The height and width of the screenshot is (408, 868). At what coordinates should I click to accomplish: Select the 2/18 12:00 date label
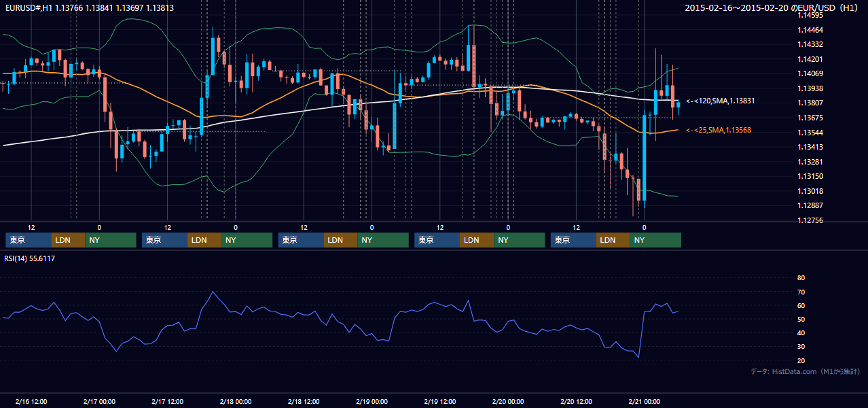304,401
